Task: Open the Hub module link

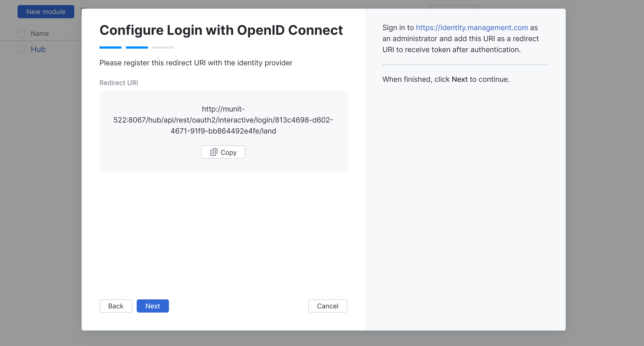Action: (x=38, y=49)
